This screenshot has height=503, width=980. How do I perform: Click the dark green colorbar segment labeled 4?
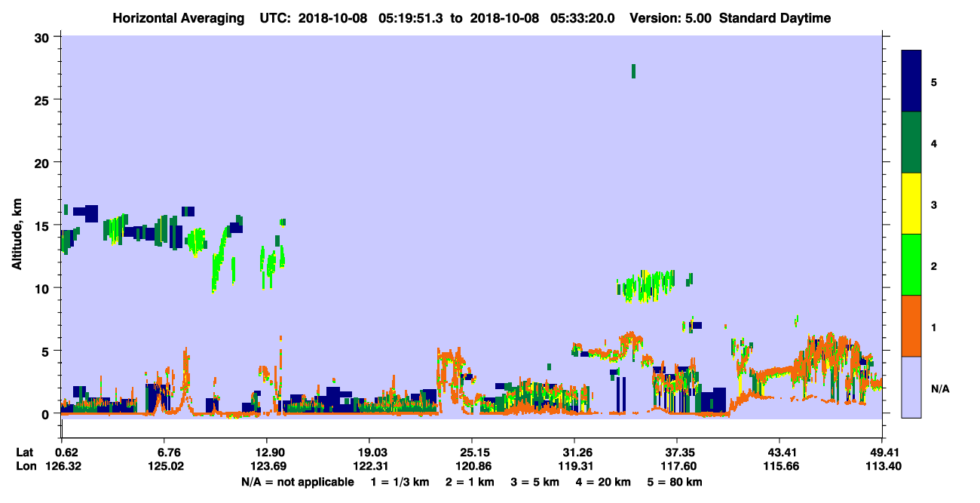[x=911, y=143]
